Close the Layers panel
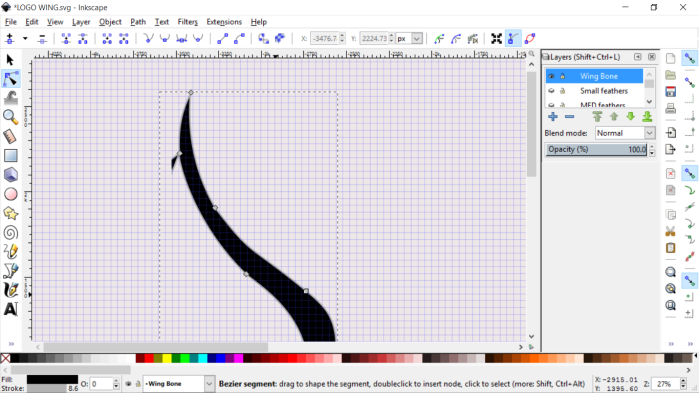This screenshot has width=699, height=393. (652, 57)
